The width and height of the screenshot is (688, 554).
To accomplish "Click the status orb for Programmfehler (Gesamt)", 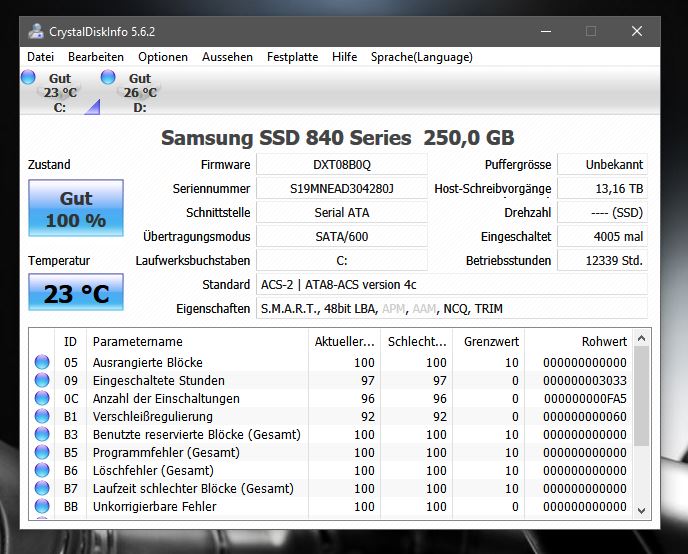I will pos(42,452).
